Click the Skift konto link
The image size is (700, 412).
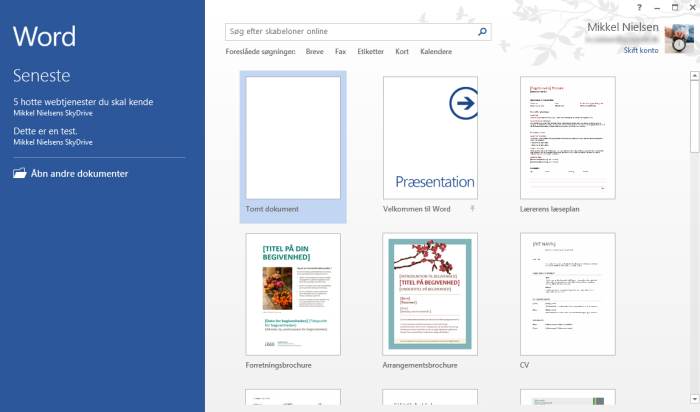tap(641, 50)
